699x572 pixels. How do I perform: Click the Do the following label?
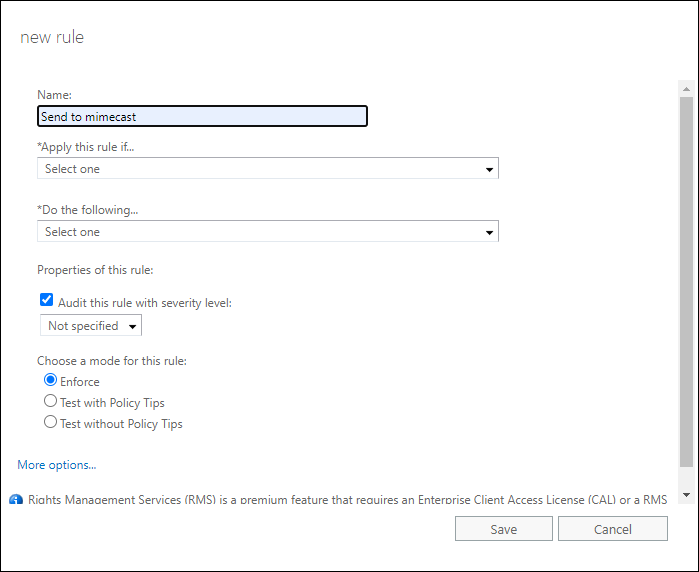click(88, 210)
